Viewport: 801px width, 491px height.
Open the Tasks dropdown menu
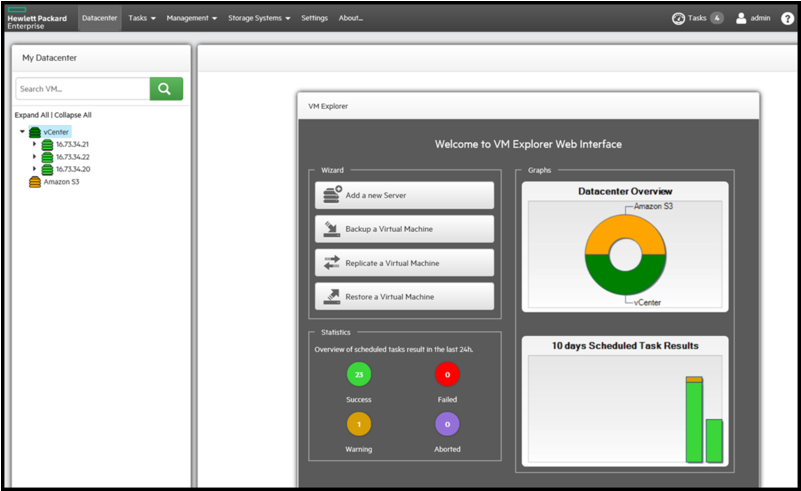[x=142, y=18]
